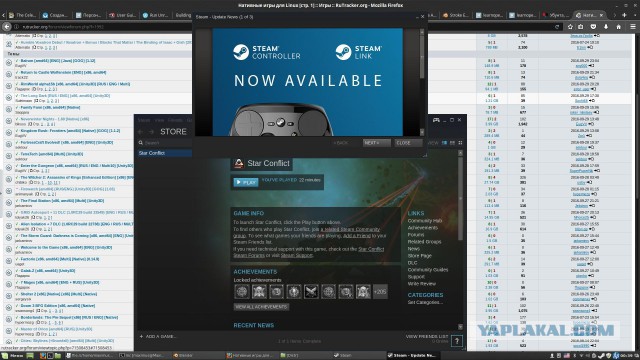Click the crossed swords achievement icon
Screen dimensions: 640x360
pyautogui.click(x=311, y=292)
